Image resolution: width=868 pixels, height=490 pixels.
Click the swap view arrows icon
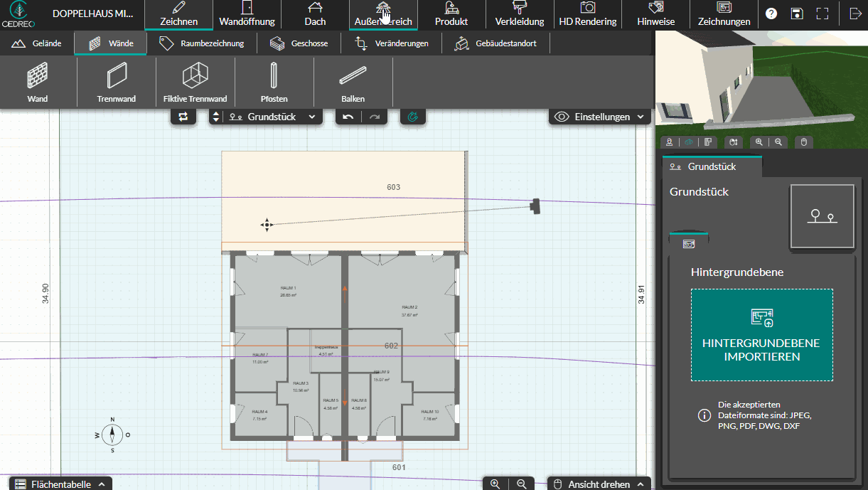(x=183, y=117)
